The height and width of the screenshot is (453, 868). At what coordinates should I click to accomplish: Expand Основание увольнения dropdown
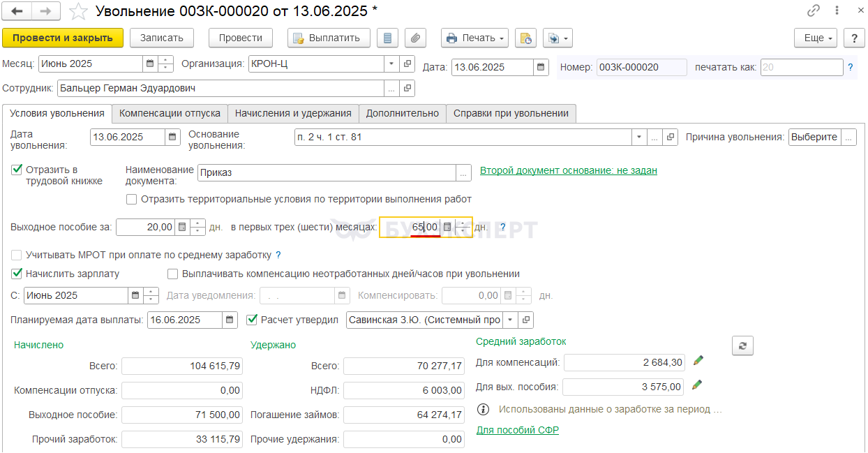[x=639, y=138]
